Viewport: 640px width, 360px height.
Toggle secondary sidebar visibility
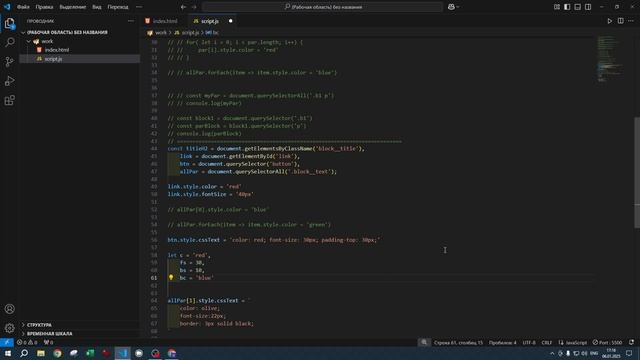point(588,7)
